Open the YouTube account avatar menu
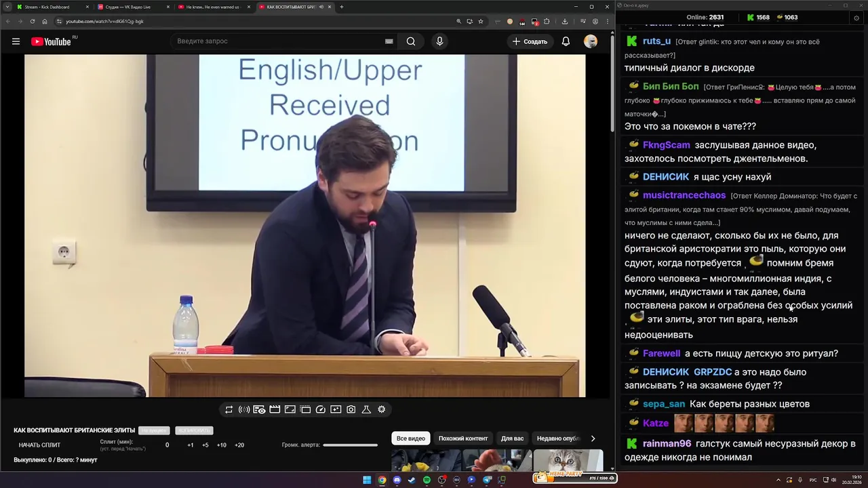 tap(591, 41)
